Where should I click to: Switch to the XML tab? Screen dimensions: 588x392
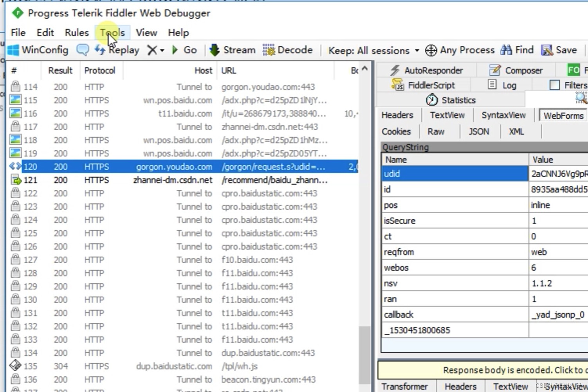(x=516, y=131)
